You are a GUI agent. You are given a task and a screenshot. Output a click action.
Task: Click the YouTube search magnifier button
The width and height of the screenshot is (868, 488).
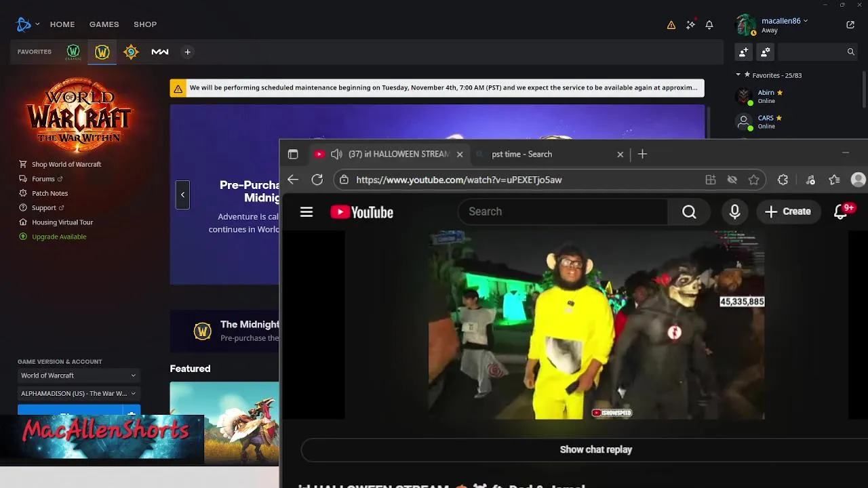coord(689,212)
